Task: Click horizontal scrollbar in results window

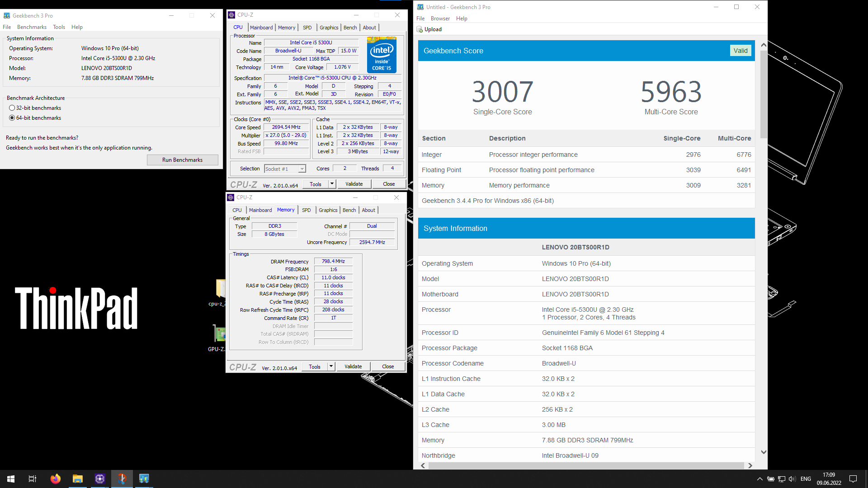Action: tap(586, 465)
